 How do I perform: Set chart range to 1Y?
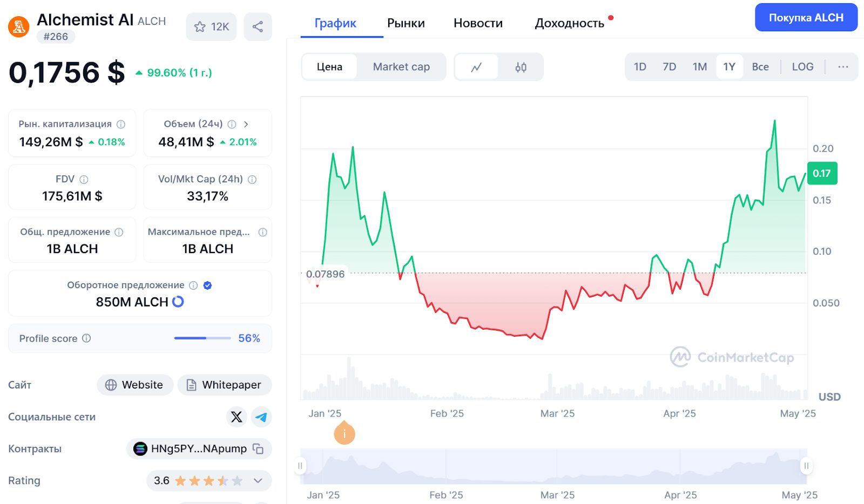(x=729, y=67)
